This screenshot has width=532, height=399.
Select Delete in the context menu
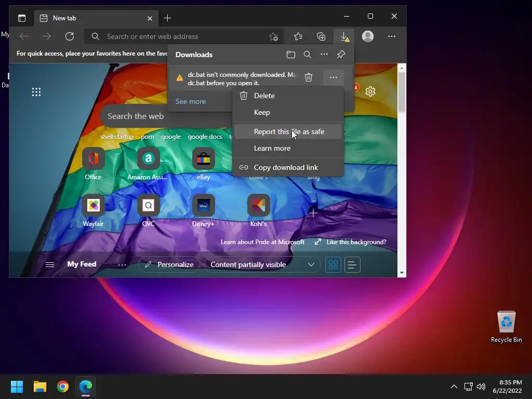tap(288, 96)
